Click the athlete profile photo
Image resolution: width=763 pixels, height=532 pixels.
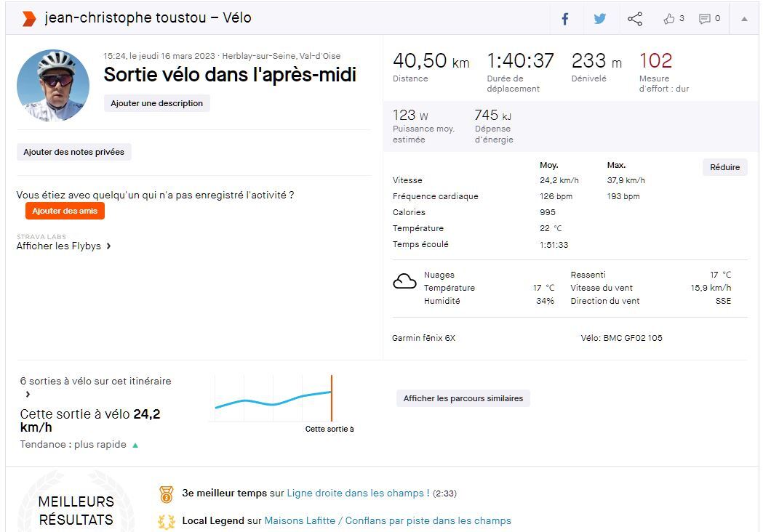pyautogui.click(x=53, y=86)
